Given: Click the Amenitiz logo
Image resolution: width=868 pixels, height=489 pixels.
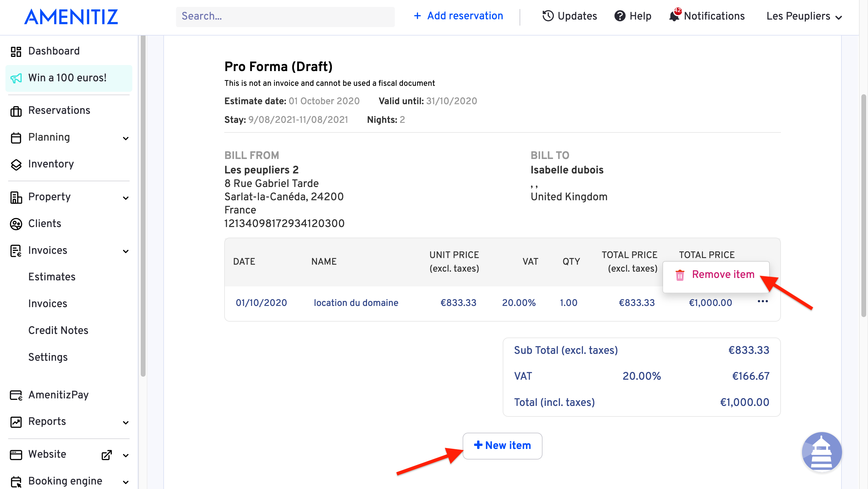Looking at the screenshot, I should point(71,17).
